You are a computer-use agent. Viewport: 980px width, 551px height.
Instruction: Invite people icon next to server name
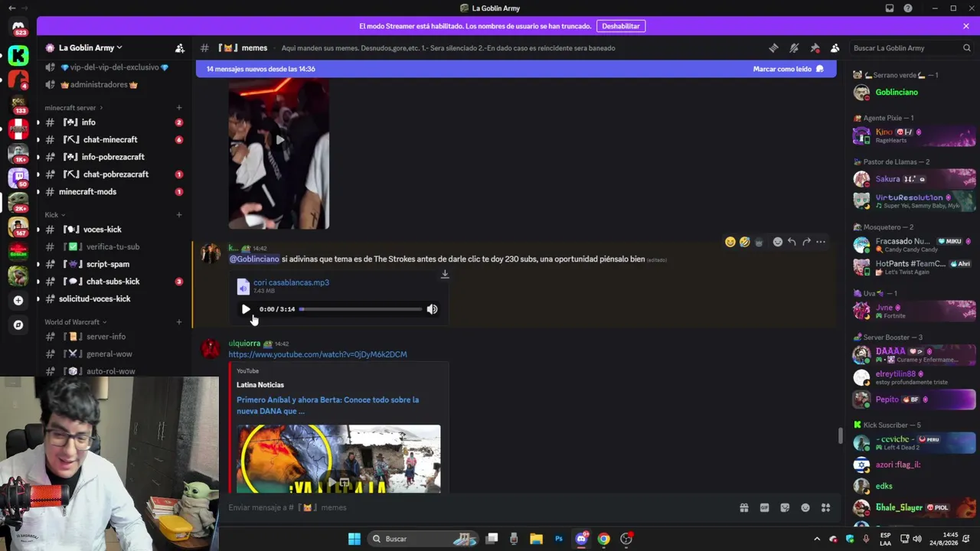pos(180,47)
